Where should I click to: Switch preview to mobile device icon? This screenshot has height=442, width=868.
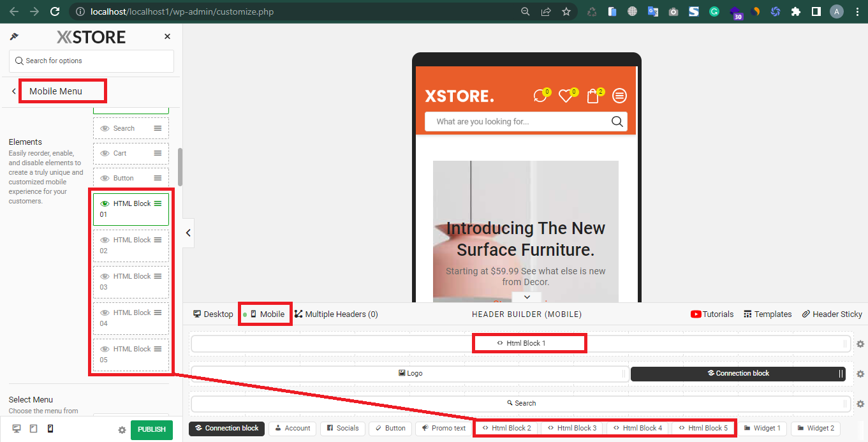50,429
